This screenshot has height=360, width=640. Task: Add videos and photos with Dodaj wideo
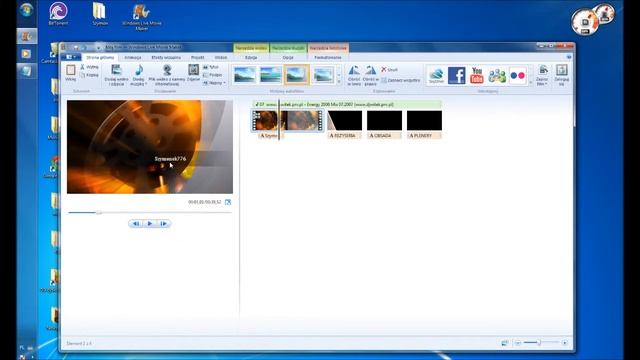click(116, 75)
